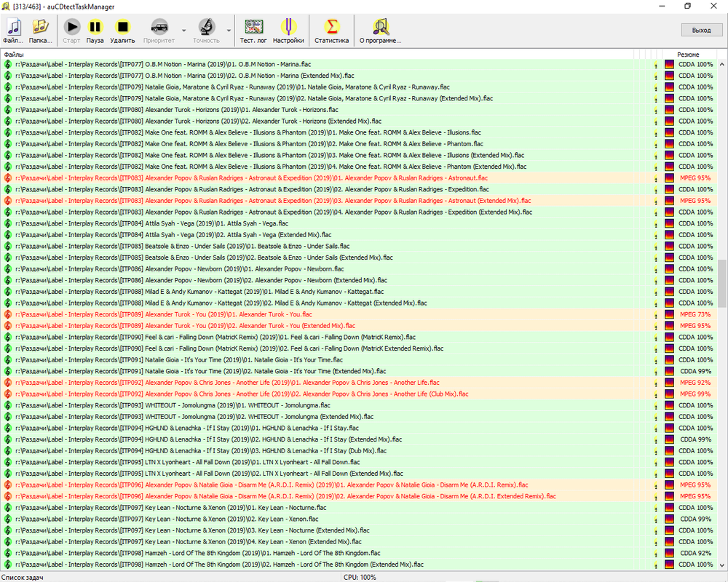Click the Delete stop-square button
This screenshot has height=582, width=728.
(122, 31)
